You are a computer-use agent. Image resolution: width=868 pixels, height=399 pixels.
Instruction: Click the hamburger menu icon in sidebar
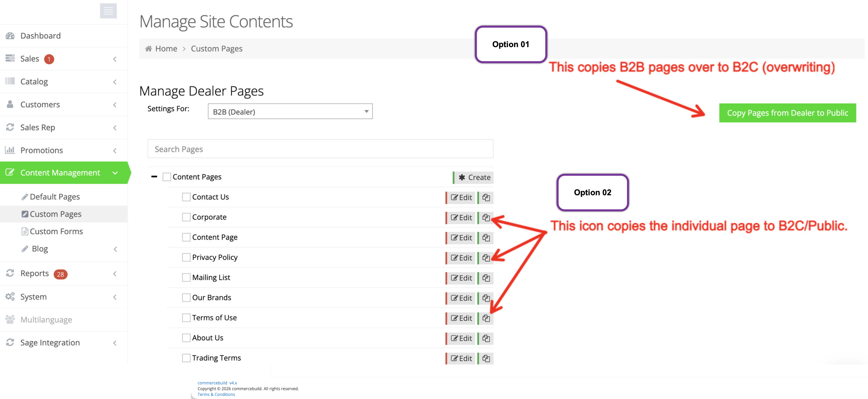(108, 11)
